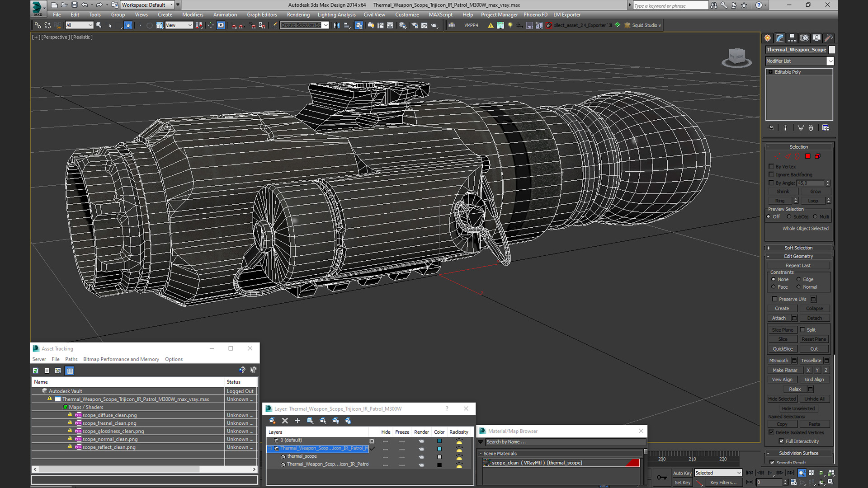Click the New Scene icon in quick access toolbar
The image size is (868, 488).
pos(54,5)
